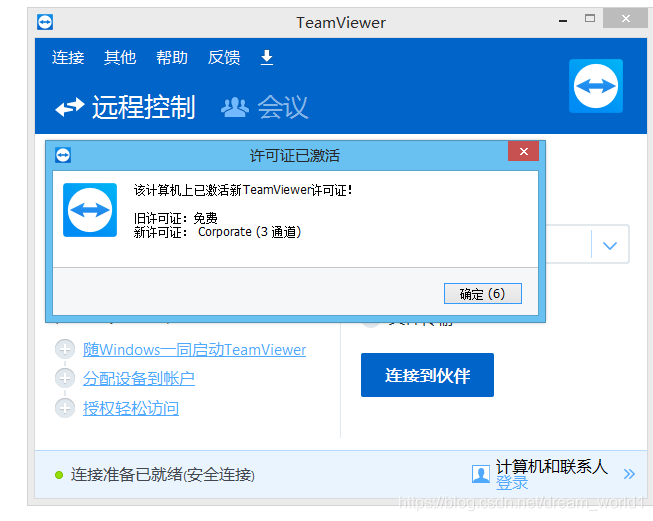Click the dialog's small TeamViewer icon
The width and height of the screenshot is (653, 521).
(x=63, y=155)
